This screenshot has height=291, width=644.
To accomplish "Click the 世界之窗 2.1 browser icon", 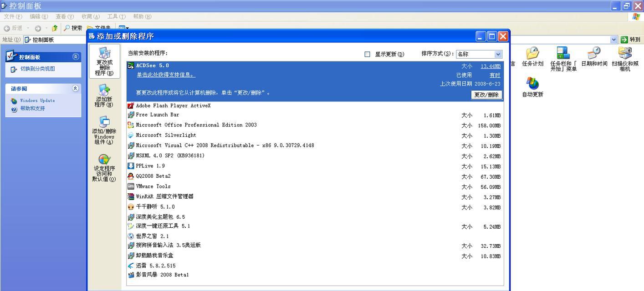I will (x=131, y=236).
